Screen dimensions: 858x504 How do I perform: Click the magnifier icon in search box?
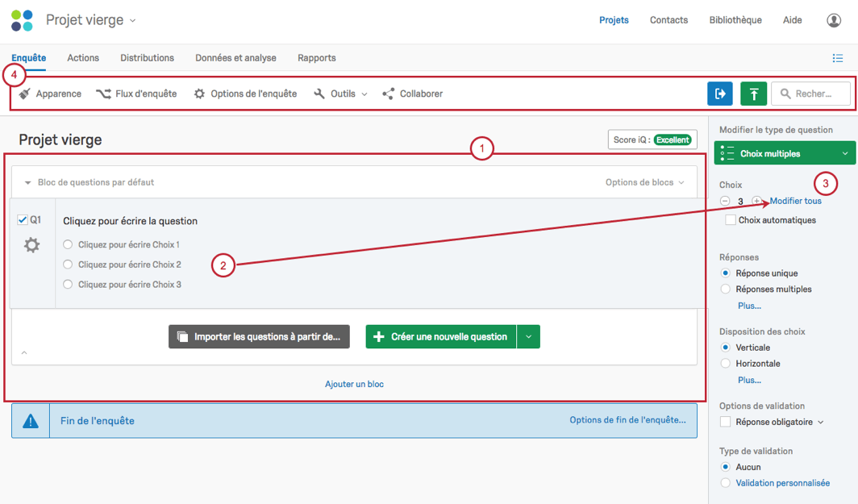point(785,94)
